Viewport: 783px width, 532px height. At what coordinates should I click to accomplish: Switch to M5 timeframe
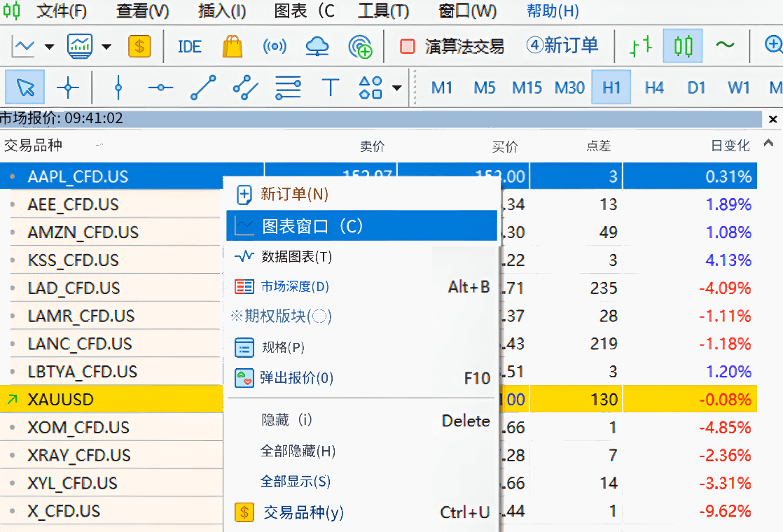tap(485, 87)
